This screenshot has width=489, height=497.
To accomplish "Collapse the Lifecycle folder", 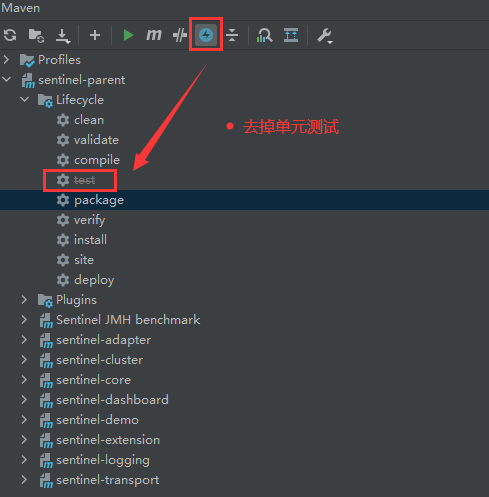I will click(x=24, y=99).
